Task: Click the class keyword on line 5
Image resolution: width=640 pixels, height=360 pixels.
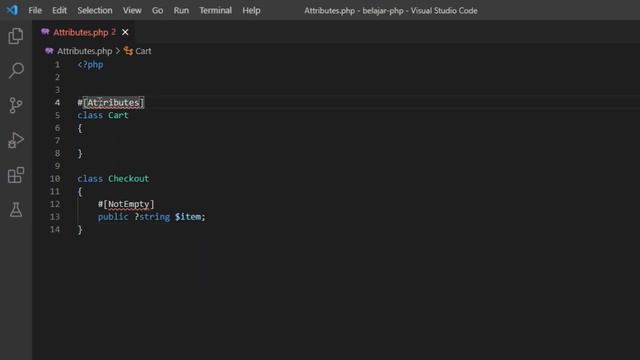Action: [90, 115]
